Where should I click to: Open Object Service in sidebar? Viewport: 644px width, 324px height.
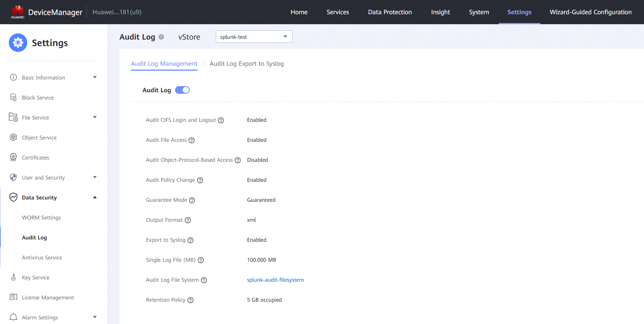pos(39,138)
